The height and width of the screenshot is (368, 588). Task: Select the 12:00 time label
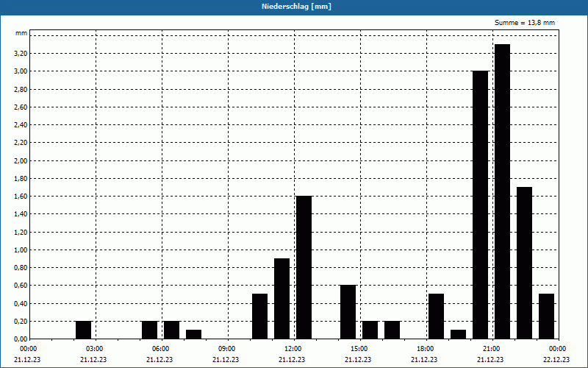click(x=293, y=349)
